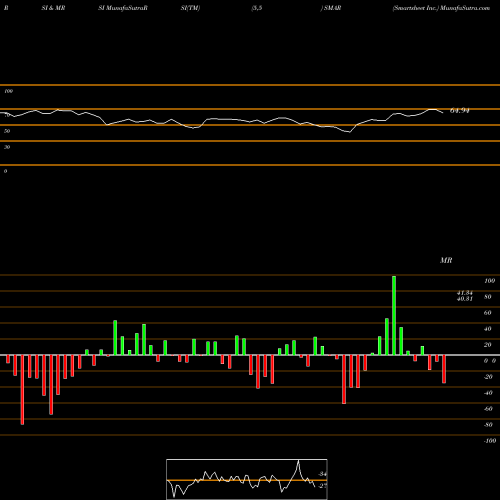Open the mini overview chart at the bottom
This screenshot has width=500, height=500.
tap(247, 479)
